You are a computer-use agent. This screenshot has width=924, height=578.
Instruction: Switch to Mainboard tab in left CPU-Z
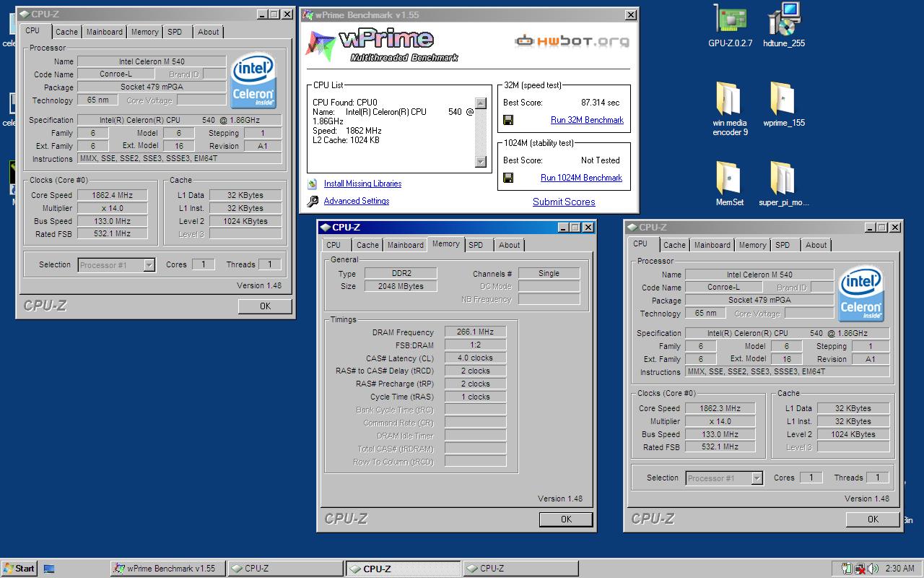click(x=105, y=32)
